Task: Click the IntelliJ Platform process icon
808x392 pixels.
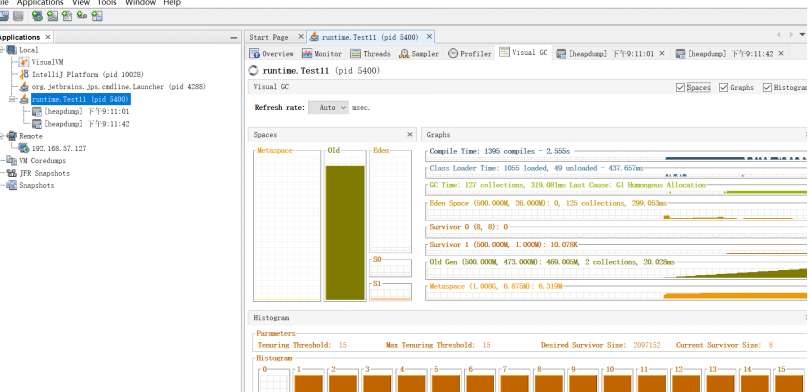Action: coord(24,74)
